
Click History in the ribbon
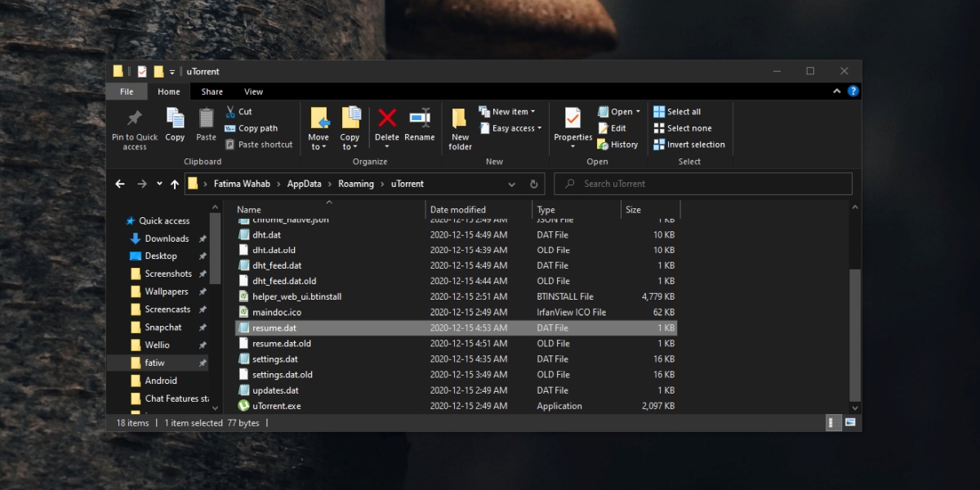(x=617, y=145)
